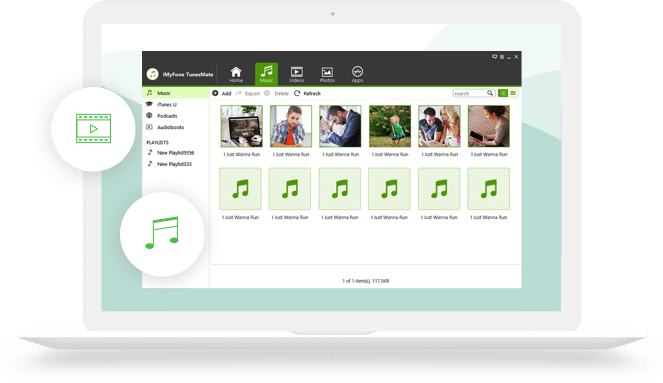Click the status text '1 of 1 item(s)'
663x383 pixels.
pos(356,281)
